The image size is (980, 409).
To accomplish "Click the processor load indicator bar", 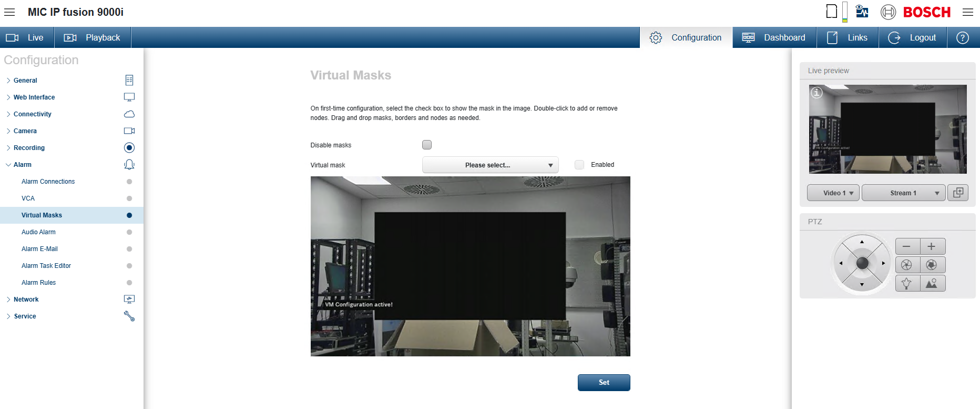I will tap(845, 12).
